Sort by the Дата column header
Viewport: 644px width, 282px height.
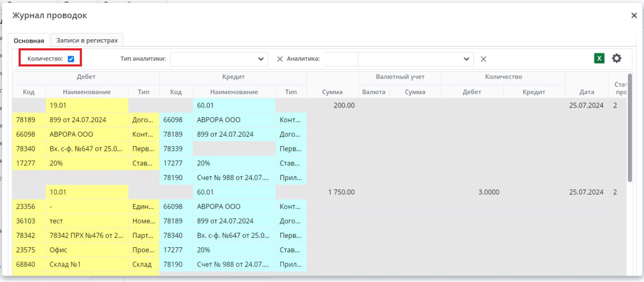[x=586, y=92]
